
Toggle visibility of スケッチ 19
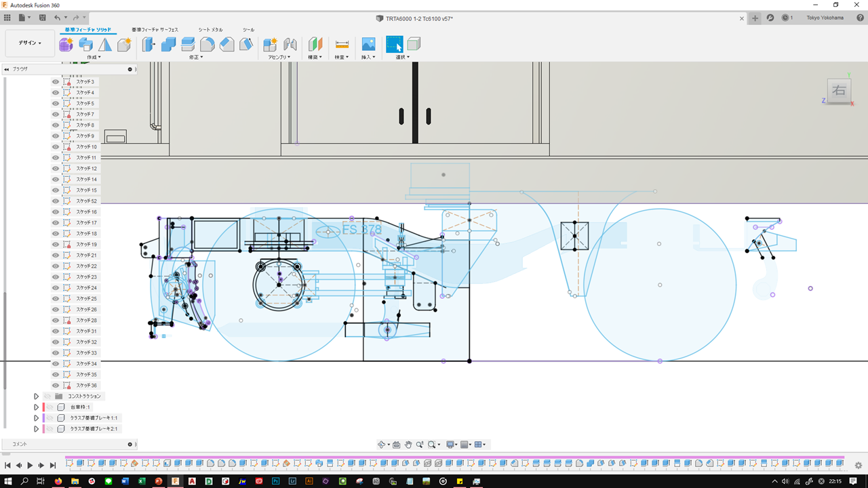tap(56, 244)
